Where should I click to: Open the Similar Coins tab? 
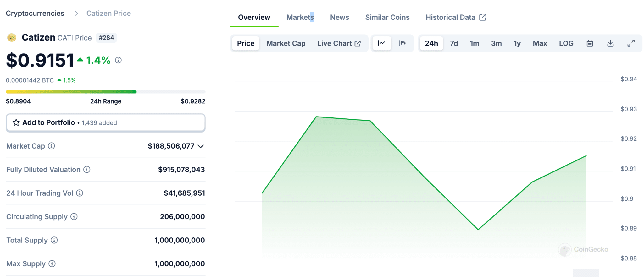tap(387, 17)
